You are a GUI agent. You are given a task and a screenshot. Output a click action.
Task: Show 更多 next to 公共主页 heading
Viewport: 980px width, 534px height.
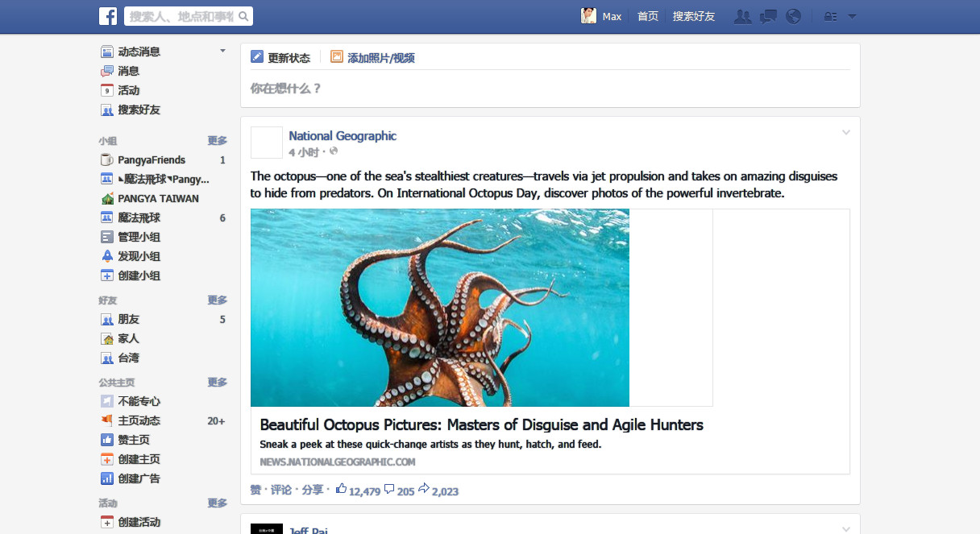218,382
